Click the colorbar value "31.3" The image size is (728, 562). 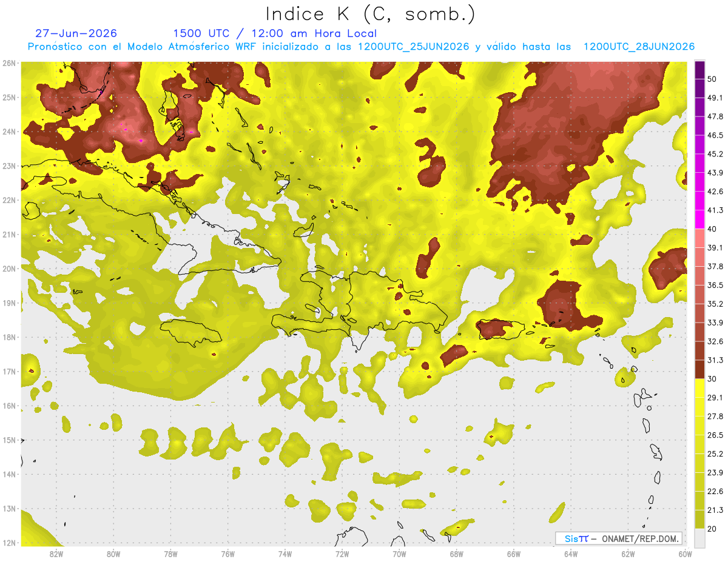point(715,360)
